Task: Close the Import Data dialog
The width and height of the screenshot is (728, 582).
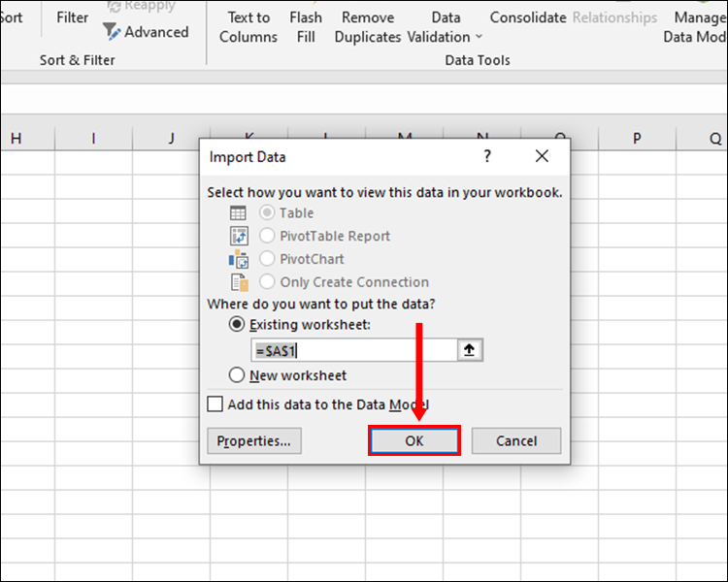Action: 542,156
